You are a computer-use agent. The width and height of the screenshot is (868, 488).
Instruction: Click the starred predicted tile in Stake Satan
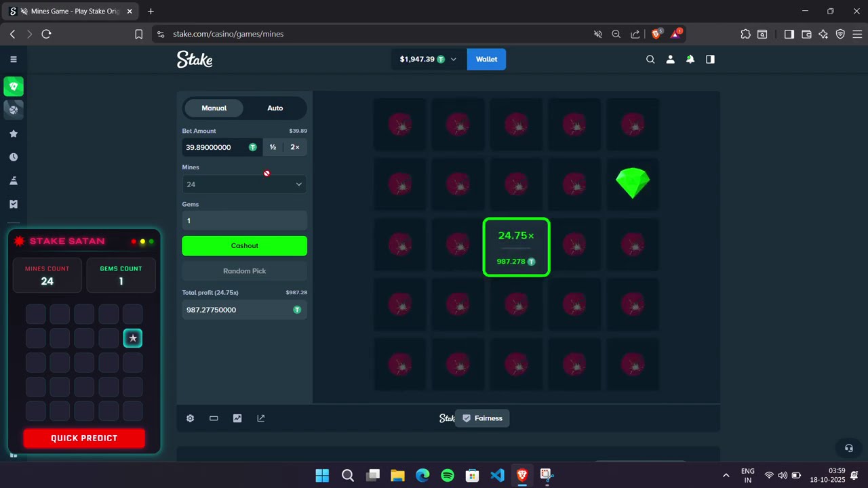[x=133, y=338]
